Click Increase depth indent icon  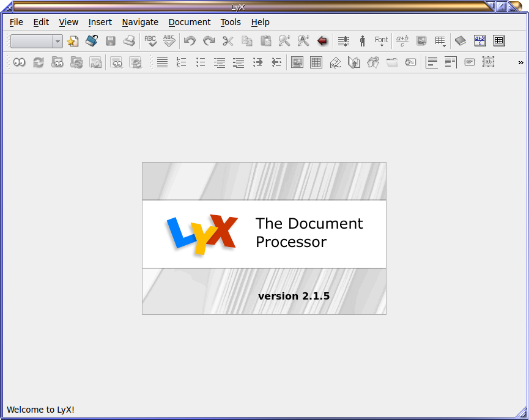pyautogui.click(x=257, y=62)
